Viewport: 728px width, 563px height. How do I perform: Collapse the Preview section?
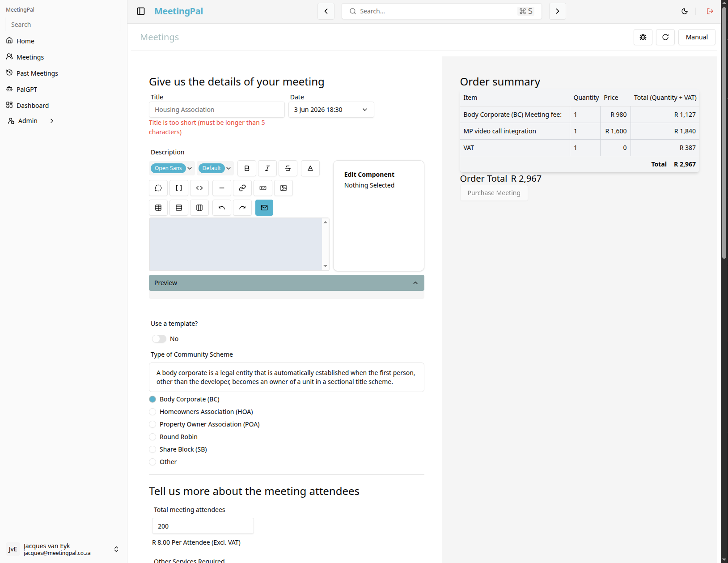[287, 283]
